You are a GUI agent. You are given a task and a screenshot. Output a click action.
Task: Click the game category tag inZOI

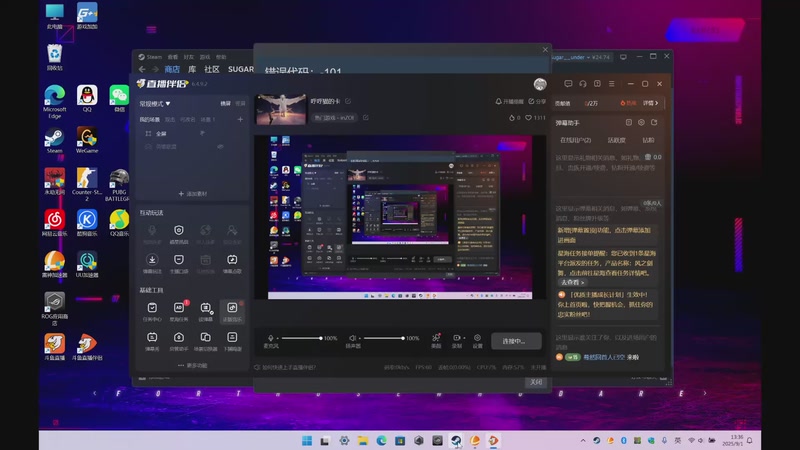tap(334, 117)
